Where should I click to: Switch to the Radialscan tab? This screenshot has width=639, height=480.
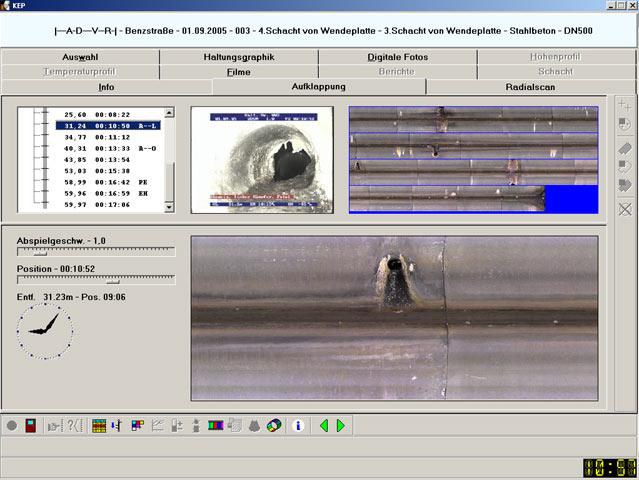pos(531,87)
